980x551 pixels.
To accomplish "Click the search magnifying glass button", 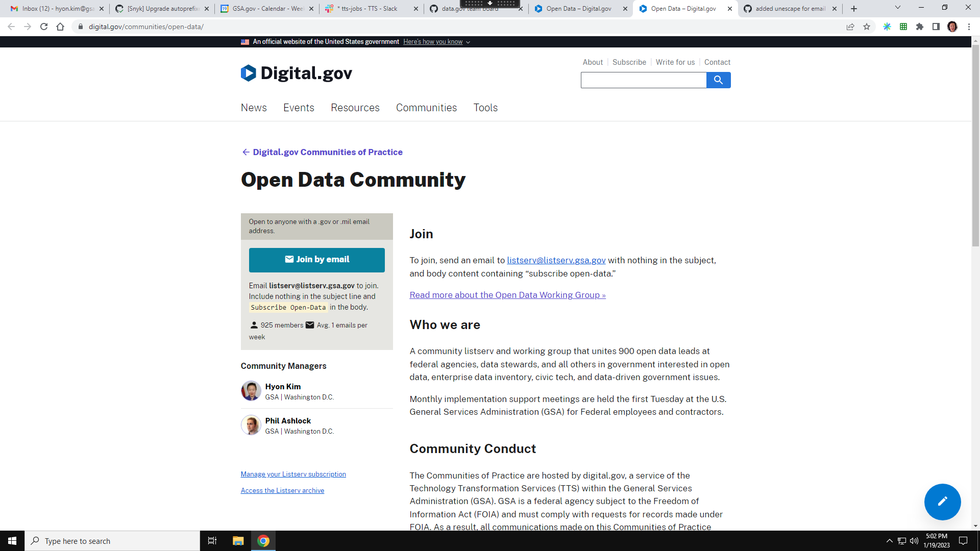I will pos(719,80).
